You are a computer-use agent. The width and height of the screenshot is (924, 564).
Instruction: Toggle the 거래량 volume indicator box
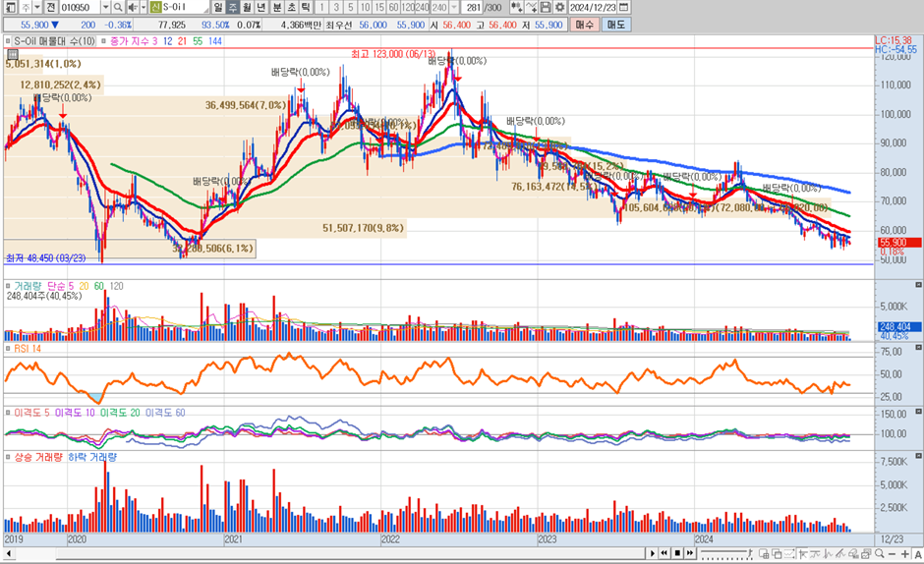click(x=8, y=285)
